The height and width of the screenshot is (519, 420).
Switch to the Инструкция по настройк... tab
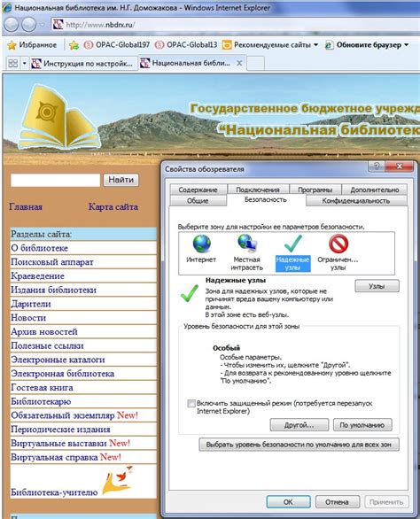pyautogui.click(x=82, y=63)
